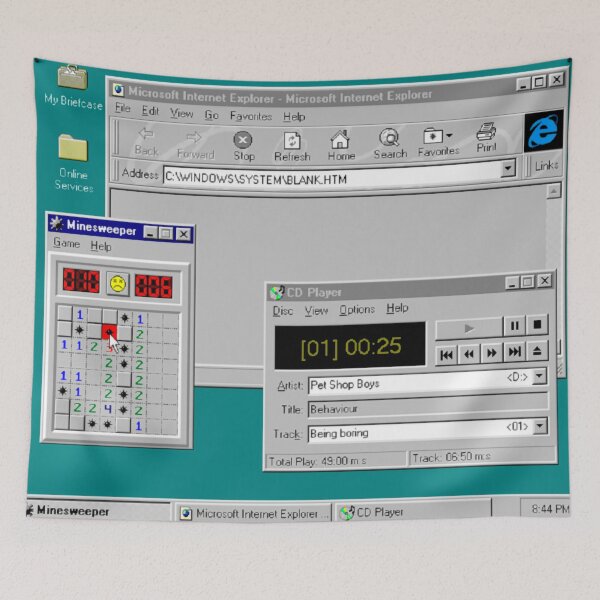This screenshot has width=600, height=600.
Task: Click the Internet Explorer e logo
Action: [x=543, y=131]
